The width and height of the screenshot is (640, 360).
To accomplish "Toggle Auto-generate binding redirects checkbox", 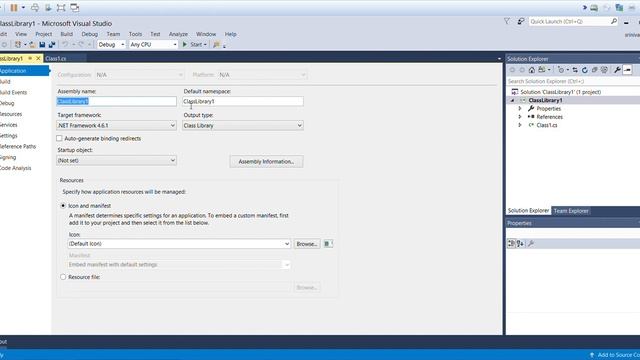I will tap(59, 138).
